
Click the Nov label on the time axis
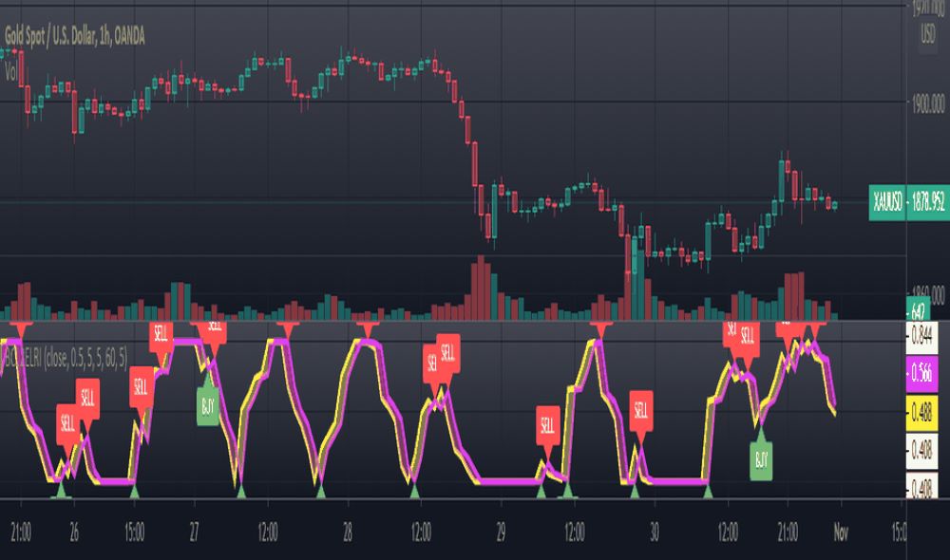click(841, 530)
